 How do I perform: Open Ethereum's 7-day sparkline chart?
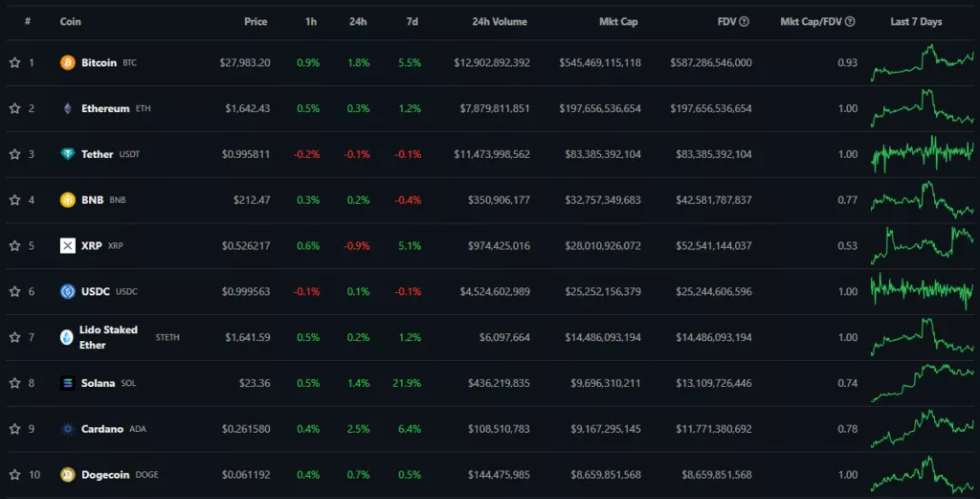tap(922, 108)
